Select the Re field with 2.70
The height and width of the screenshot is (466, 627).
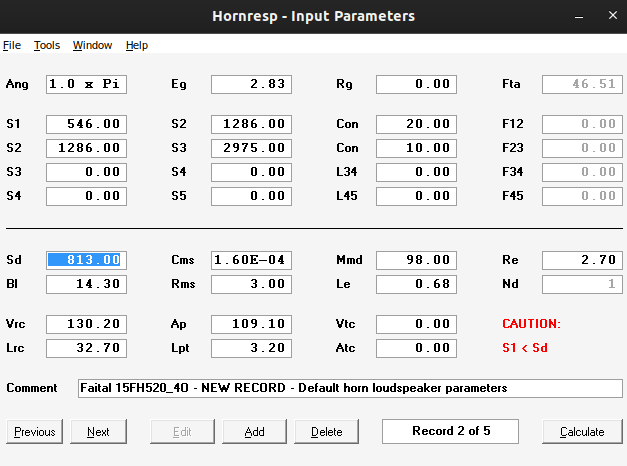[582, 260]
